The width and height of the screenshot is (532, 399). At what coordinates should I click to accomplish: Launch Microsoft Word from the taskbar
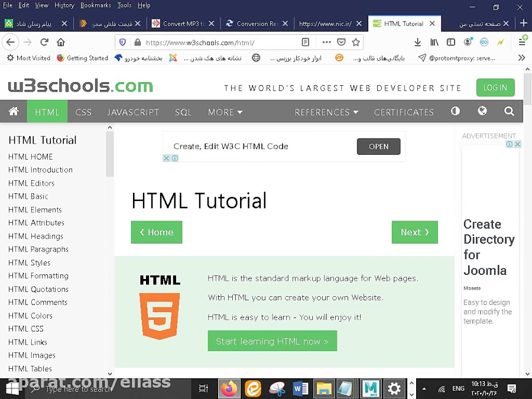pyautogui.click(x=300, y=388)
